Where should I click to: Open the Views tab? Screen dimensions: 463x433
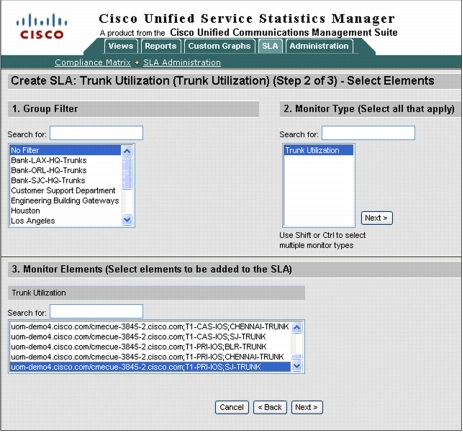121,46
